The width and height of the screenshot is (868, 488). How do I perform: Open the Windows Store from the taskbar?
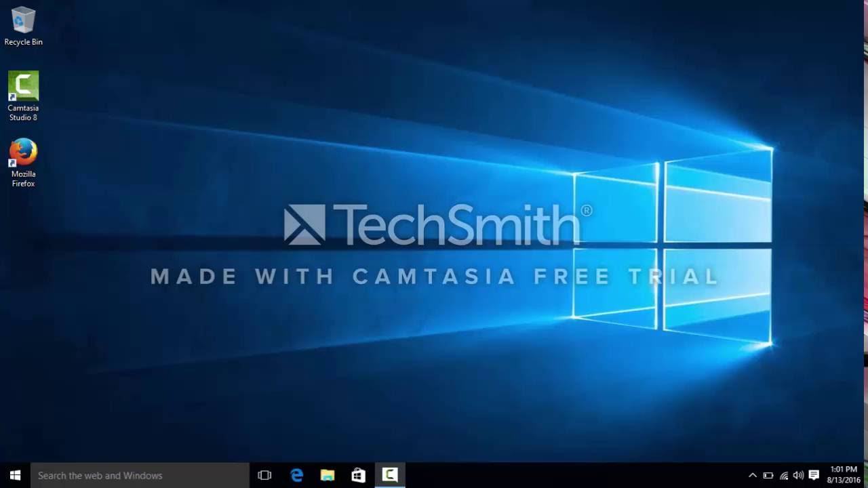[359, 475]
